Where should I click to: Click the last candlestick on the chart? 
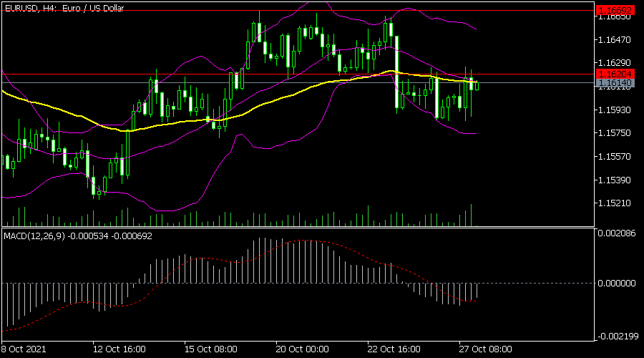click(477, 85)
